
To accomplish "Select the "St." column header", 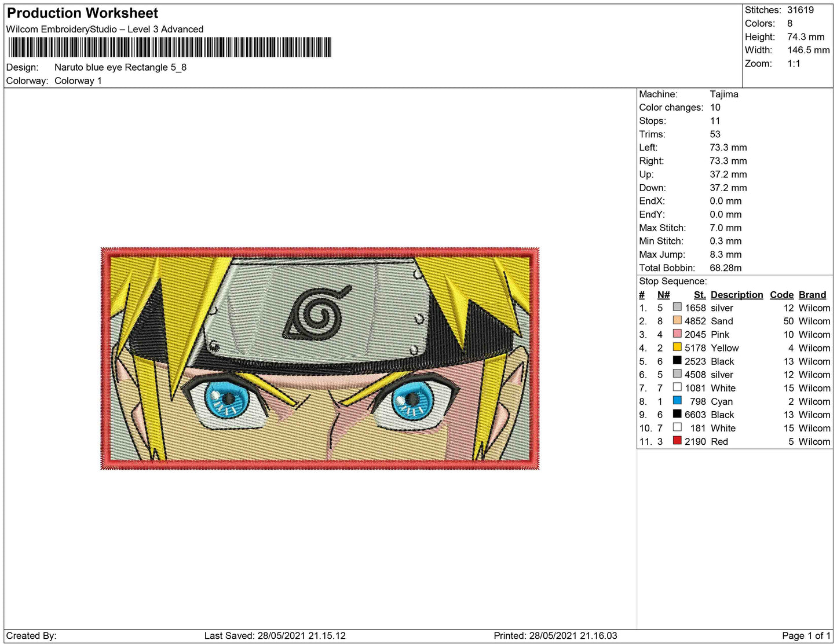I will (700, 295).
